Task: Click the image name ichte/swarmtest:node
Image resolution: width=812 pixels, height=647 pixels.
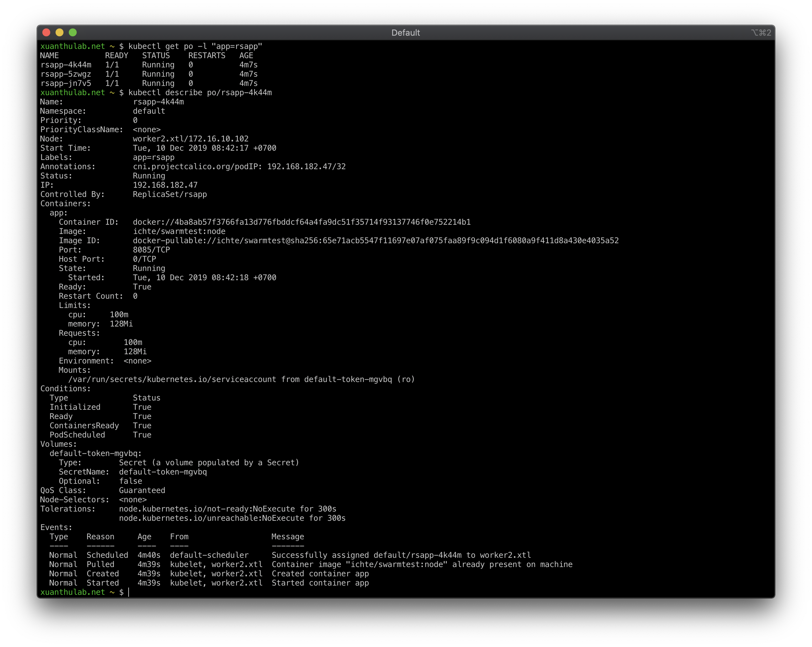Action: (x=179, y=232)
